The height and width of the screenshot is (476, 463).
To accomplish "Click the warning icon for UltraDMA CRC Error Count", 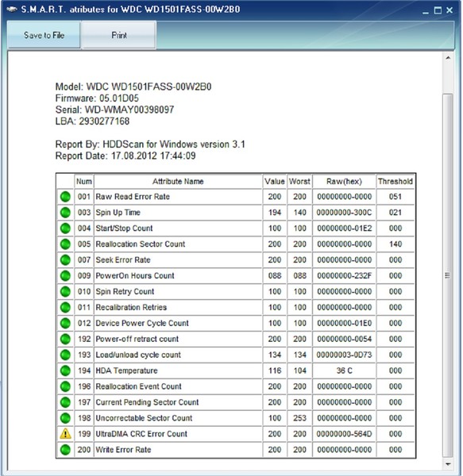I will pyautogui.click(x=65, y=433).
